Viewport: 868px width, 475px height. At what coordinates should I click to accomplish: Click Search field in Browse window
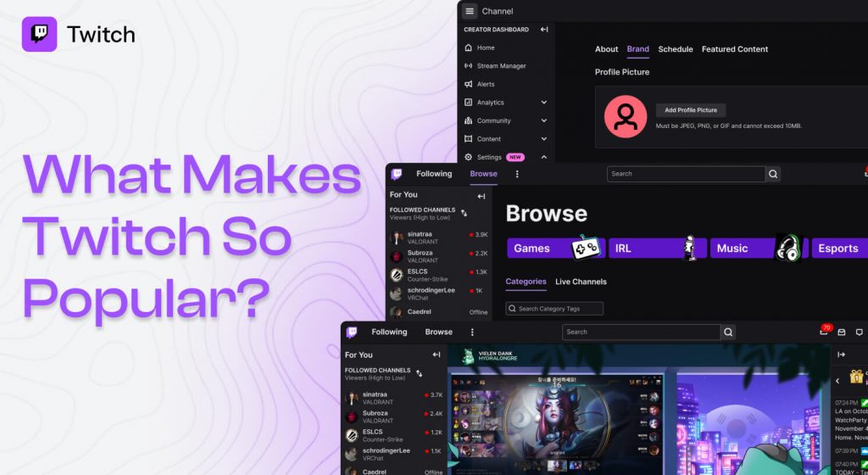686,174
